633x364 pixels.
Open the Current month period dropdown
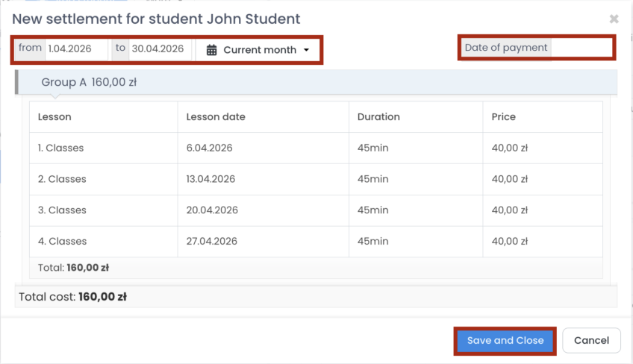click(258, 50)
